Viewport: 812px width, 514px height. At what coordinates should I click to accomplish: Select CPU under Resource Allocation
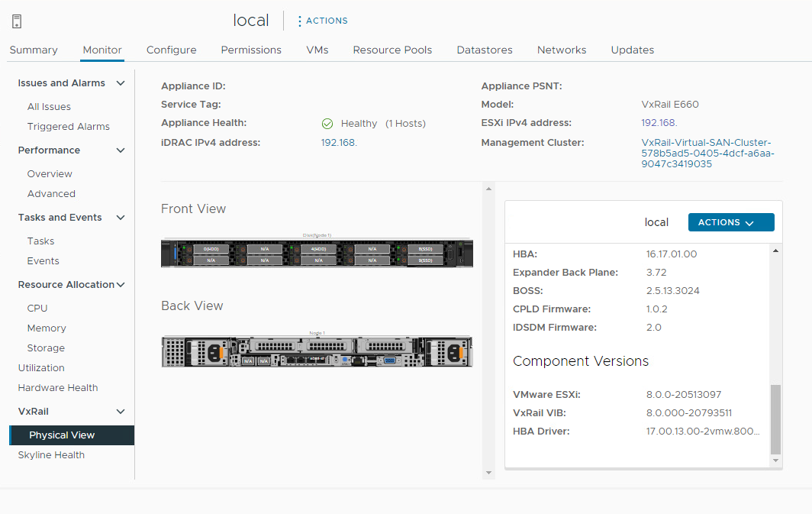[37, 309]
